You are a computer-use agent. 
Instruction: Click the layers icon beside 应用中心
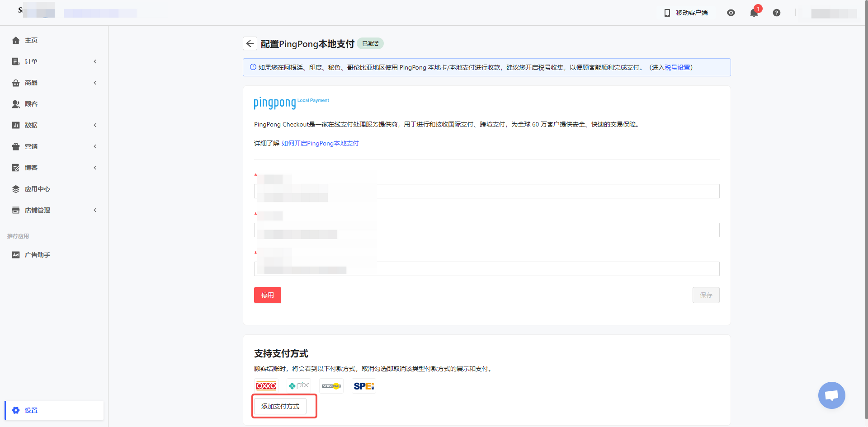pyautogui.click(x=16, y=189)
